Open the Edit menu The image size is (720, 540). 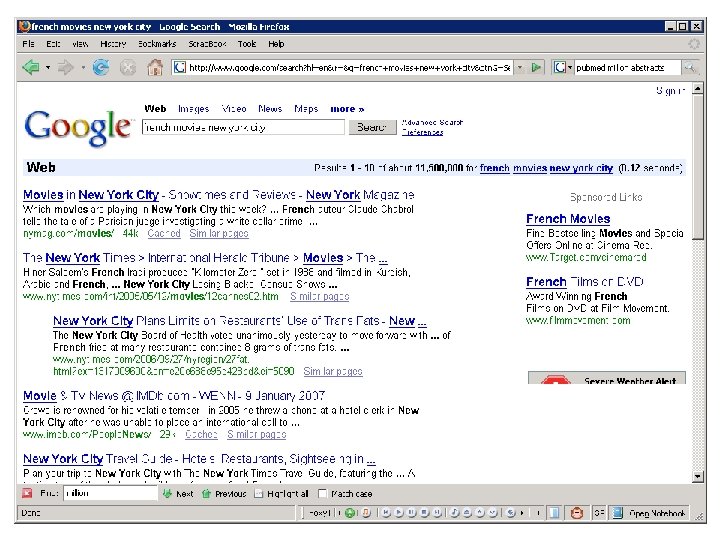pyautogui.click(x=53, y=44)
